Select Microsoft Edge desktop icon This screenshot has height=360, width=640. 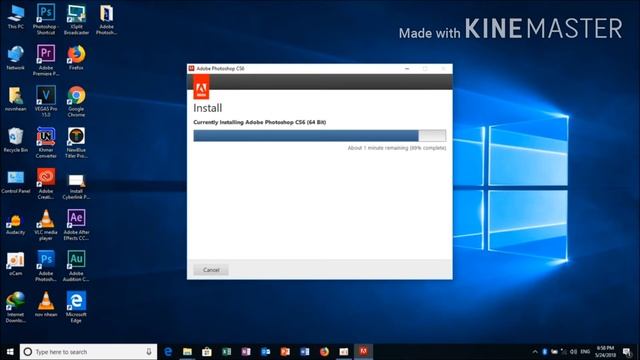(76, 307)
